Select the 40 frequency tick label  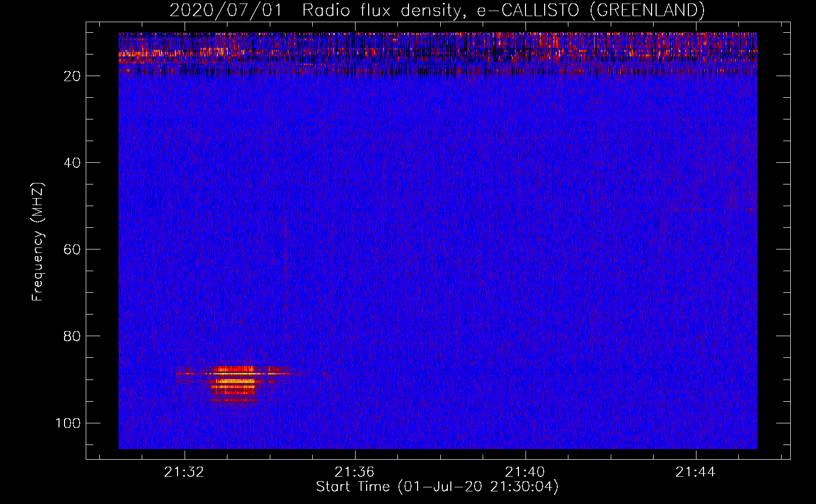tap(73, 163)
